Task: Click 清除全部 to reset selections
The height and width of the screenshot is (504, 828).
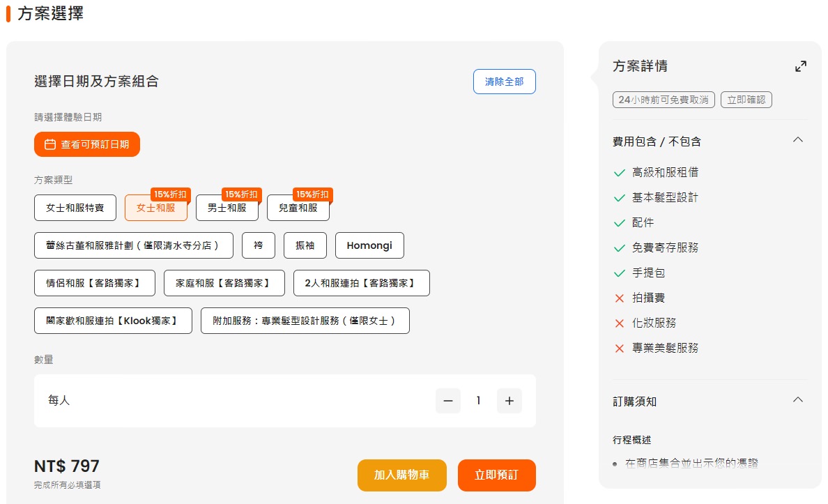Action: click(x=504, y=82)
